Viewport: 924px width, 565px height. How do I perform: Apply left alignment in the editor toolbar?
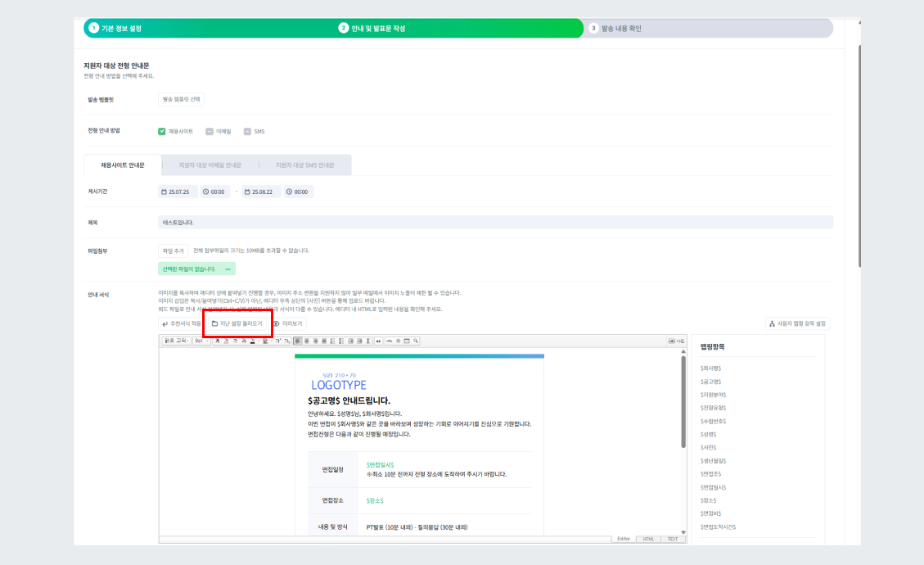[297, 341]
